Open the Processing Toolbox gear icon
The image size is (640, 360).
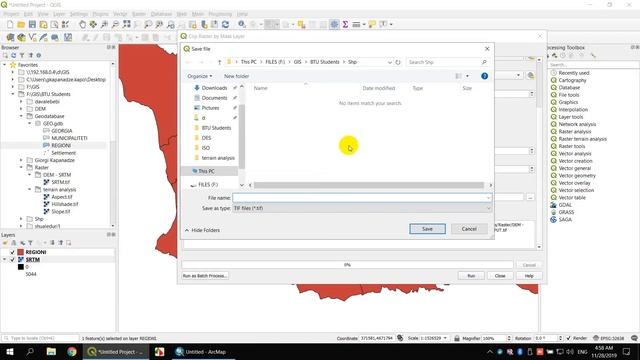click(x=334, y=24)
